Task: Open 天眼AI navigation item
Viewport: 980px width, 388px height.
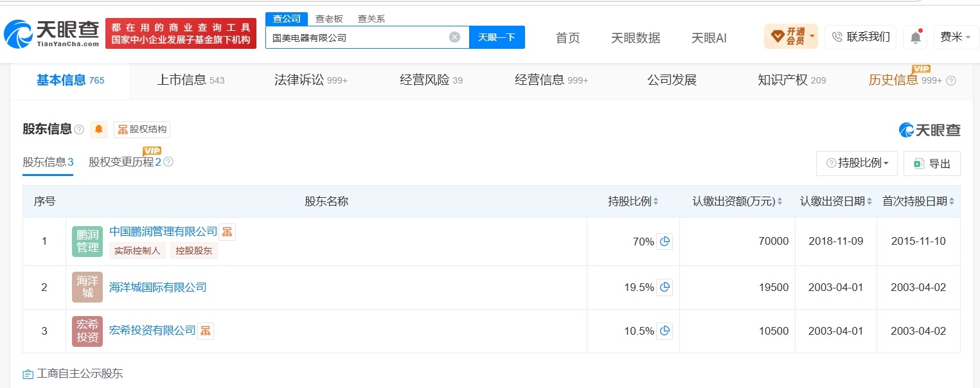Action: click(709, 38)
